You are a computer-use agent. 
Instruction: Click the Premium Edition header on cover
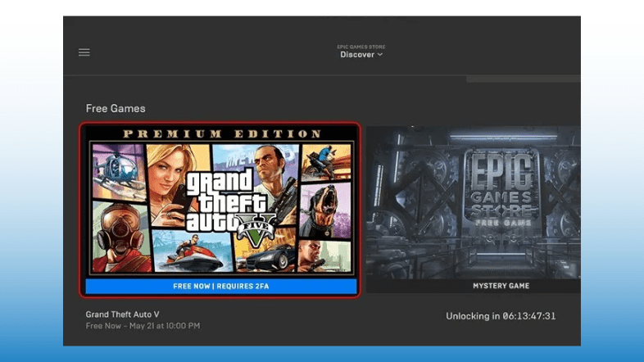220,133
